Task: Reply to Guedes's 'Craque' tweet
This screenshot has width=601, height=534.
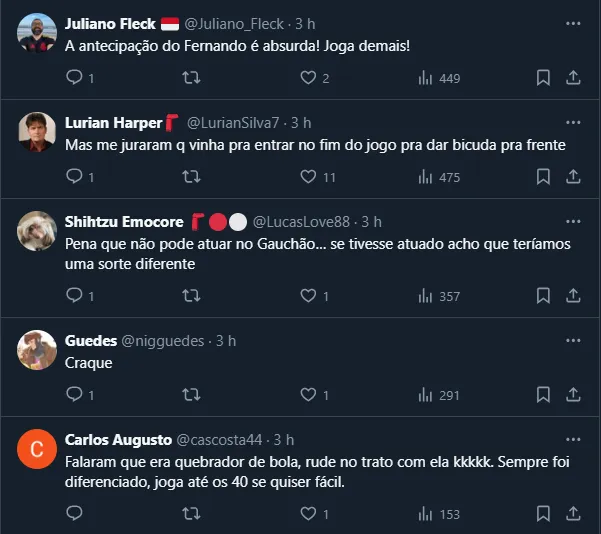Action: pyautogui.click(x=74, y=395)
